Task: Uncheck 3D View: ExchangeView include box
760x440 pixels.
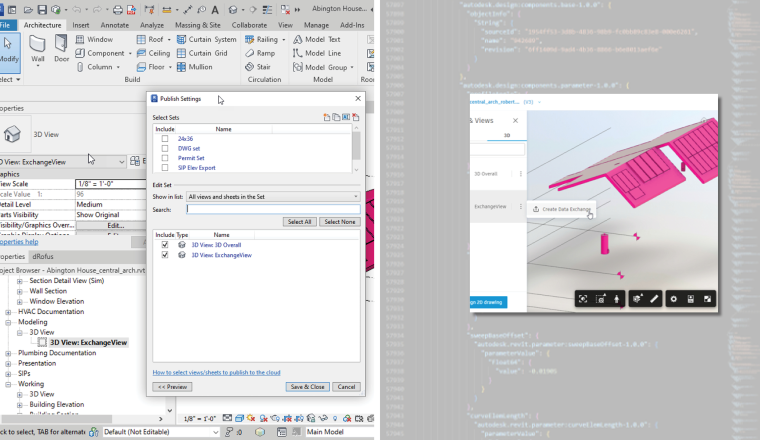Action: coord(165,255)
